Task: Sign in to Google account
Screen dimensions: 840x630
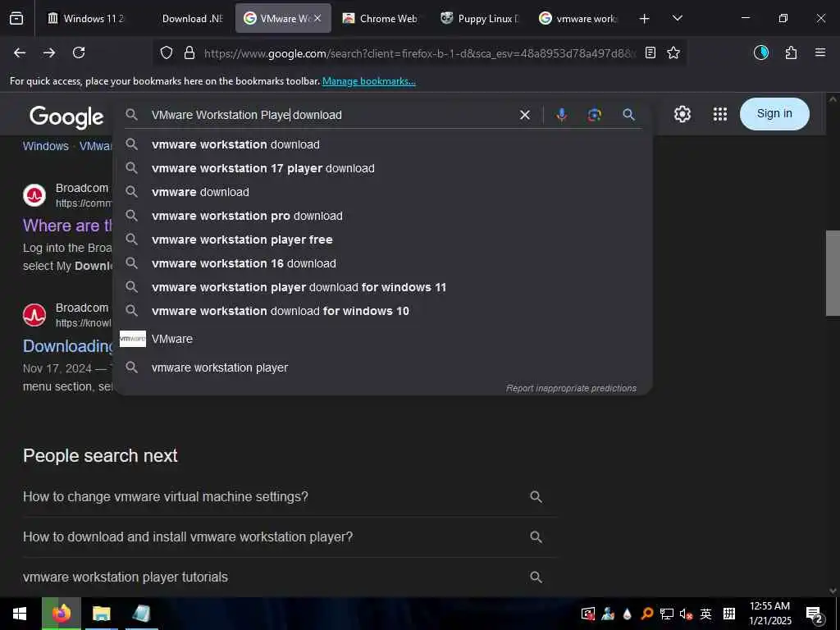Action: [x=774, y=113]
